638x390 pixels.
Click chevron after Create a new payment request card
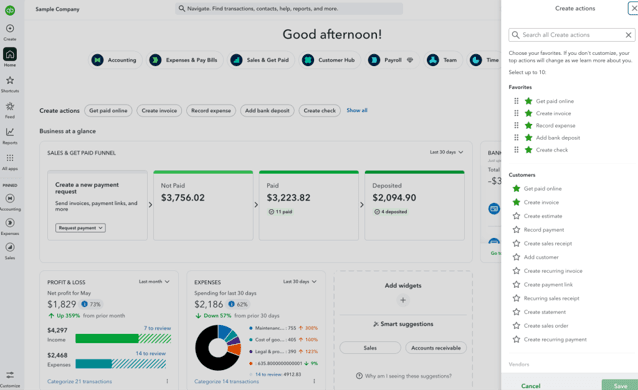coord(150,205)
